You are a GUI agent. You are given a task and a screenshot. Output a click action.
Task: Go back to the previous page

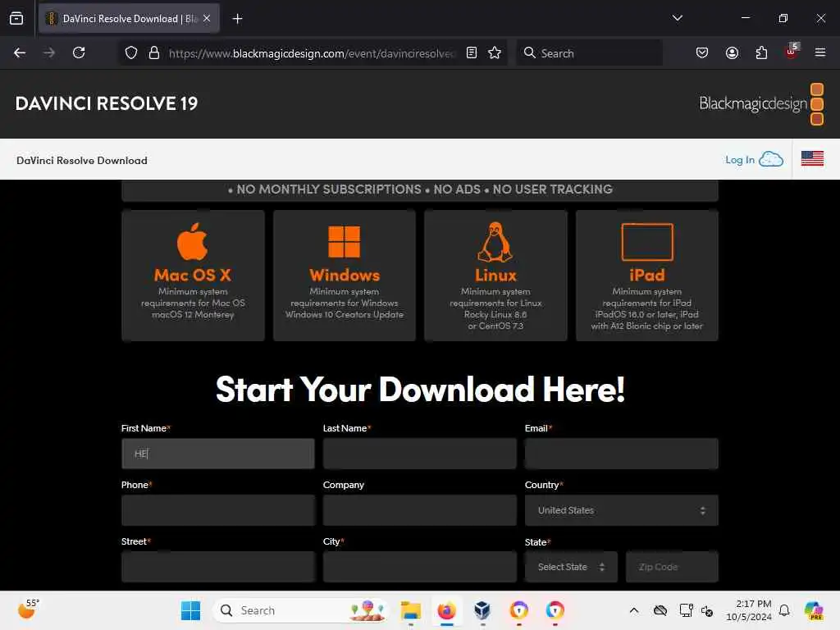tap(20, 52)
